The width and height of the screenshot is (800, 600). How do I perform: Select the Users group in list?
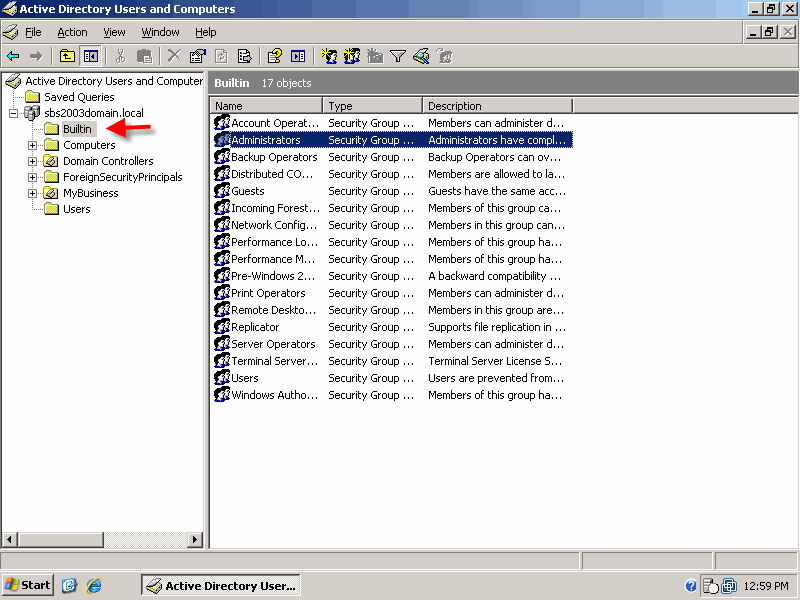(244, 378)
